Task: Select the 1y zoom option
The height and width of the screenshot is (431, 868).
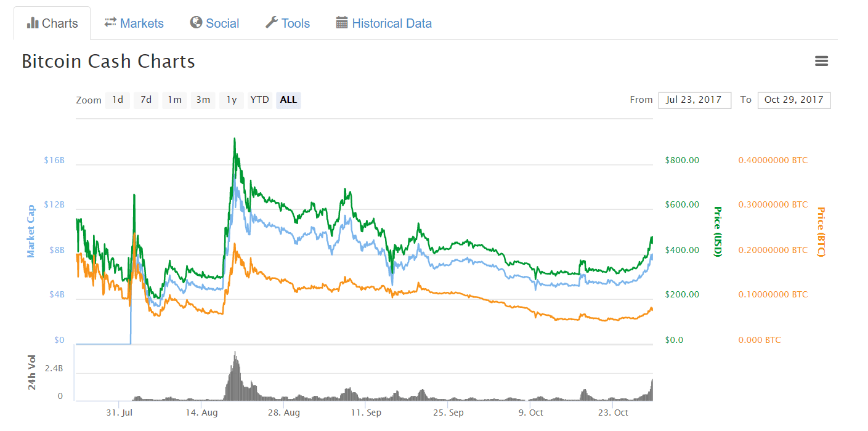Action: pyautogui.click(x=232, y=100)
